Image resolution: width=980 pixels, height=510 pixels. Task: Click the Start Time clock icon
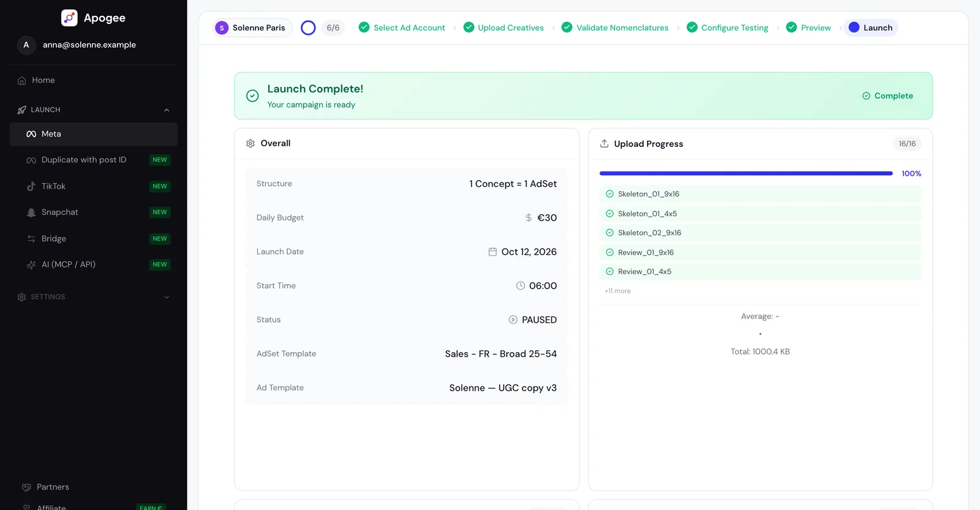pyautogui.click(x=521, y=286)
